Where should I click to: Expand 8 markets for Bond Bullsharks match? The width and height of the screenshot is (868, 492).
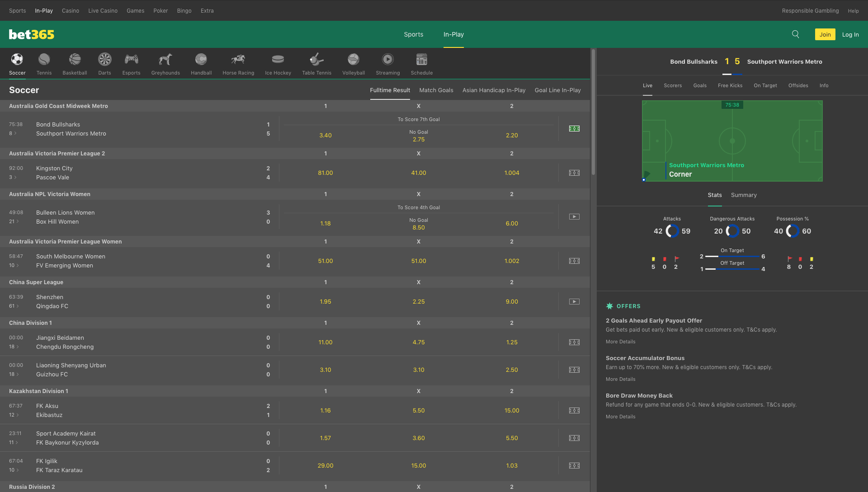coord(13,133)
